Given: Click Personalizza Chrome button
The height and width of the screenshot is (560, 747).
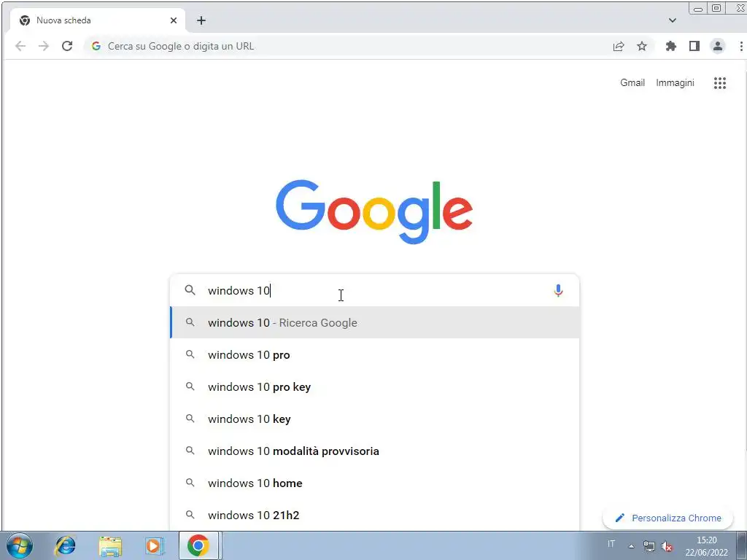Looking at the screenshot, I should coord(667,518).
